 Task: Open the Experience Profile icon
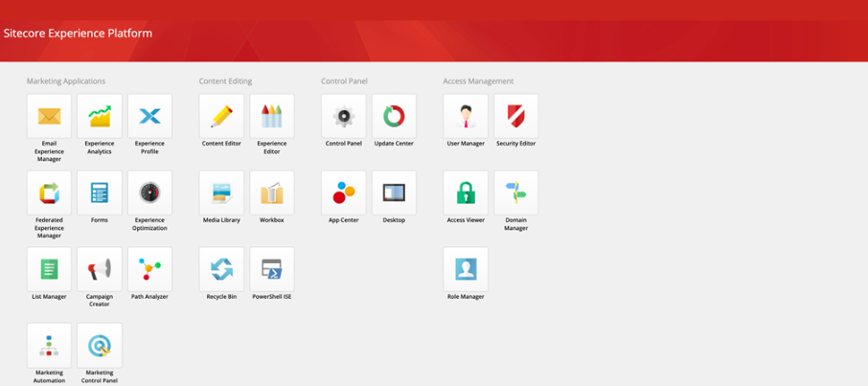150,116
